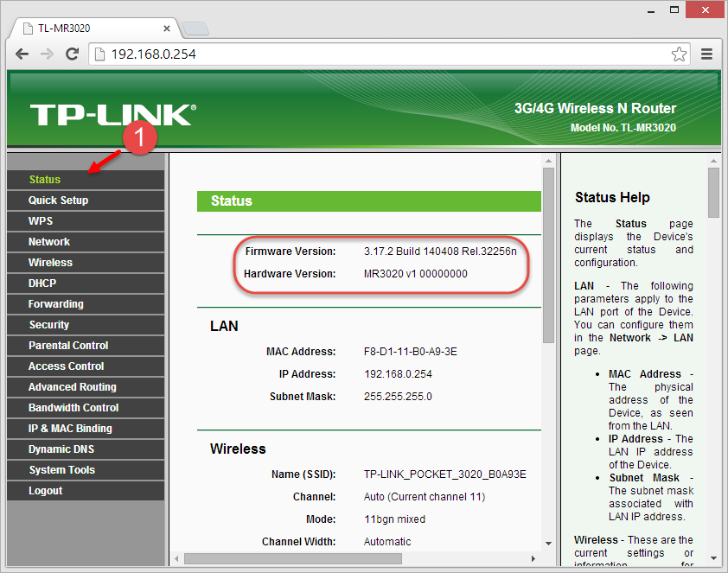Click Auto (Current channel 11) value

tap(425, 497)
